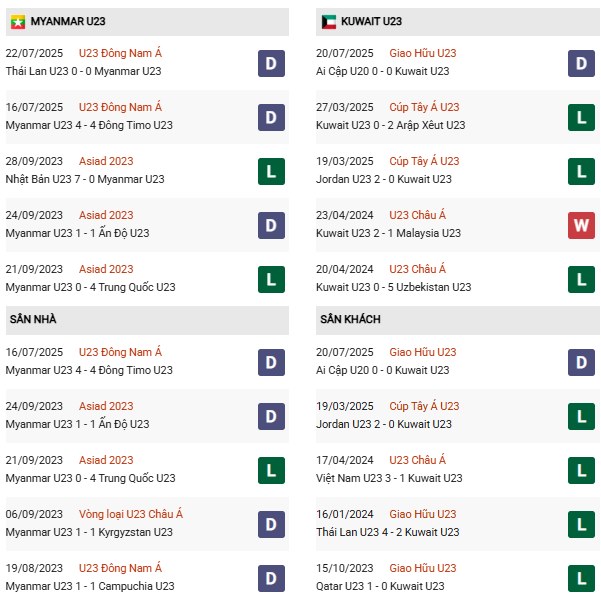Click L badge for Việt Nam U23 match

[x=582, y=469]
